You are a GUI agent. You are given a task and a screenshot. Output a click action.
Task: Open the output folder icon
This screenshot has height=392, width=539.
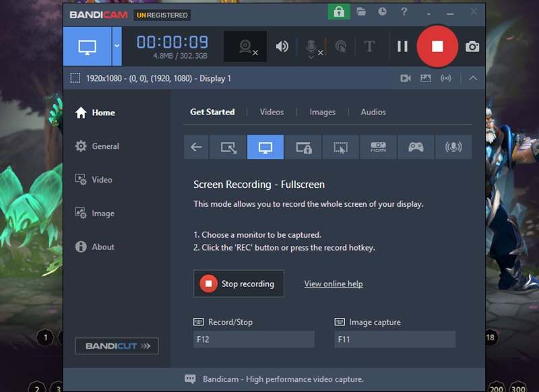(361, 11)
